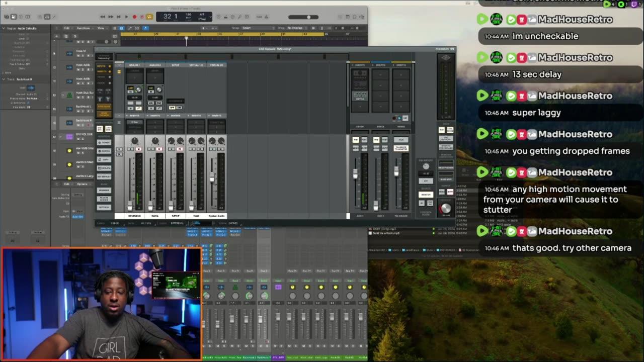Open the Read automation dropdown on purple strip

[x=278, y=281]
